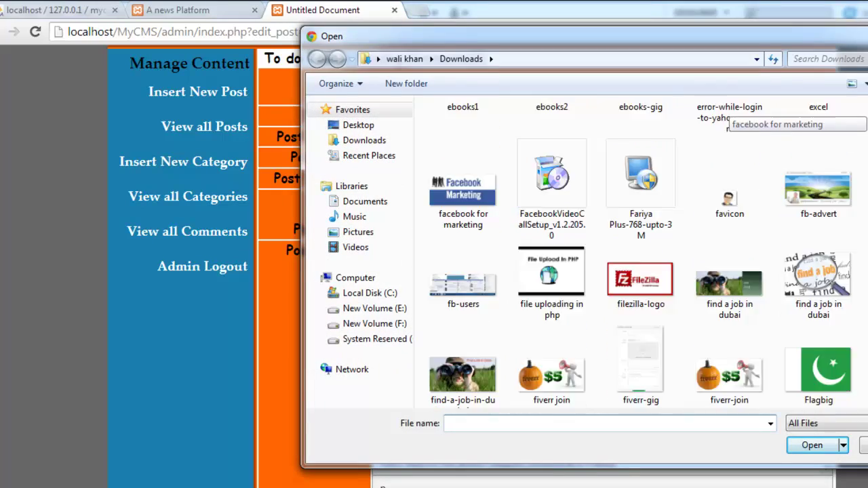Open the Insert New Post link

198,91
